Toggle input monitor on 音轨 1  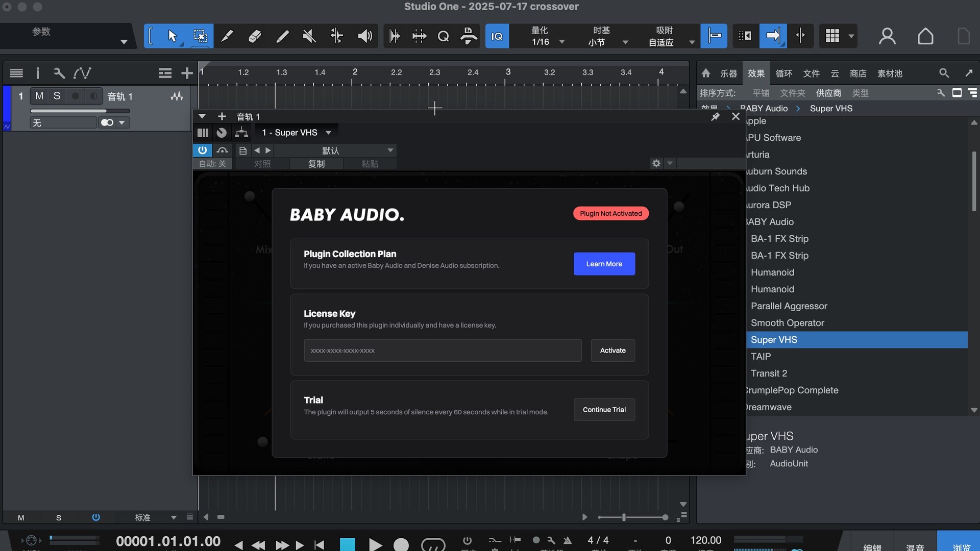coord(93,96)
